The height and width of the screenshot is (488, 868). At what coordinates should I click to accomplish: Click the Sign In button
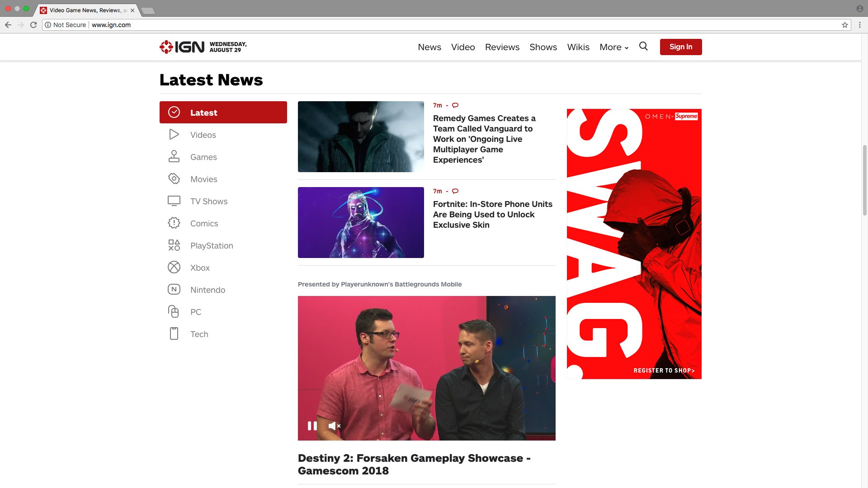(x=680, y=47)
